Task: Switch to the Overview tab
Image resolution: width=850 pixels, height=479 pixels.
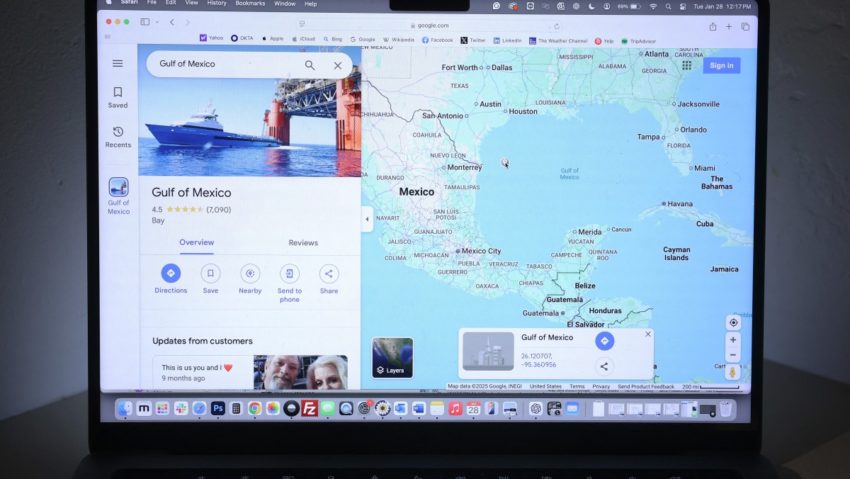Action: click(x=197, y=242)
